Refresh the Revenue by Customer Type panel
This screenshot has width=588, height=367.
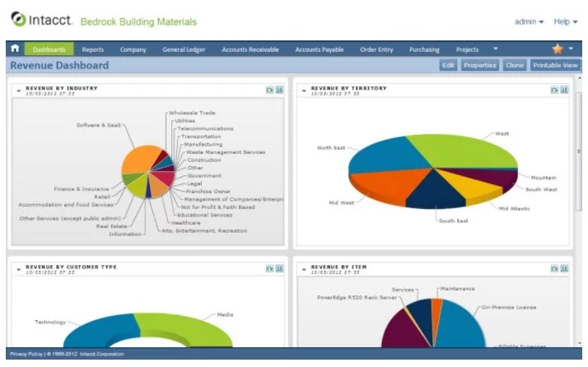pyautogui.click(x=269, y=268)
